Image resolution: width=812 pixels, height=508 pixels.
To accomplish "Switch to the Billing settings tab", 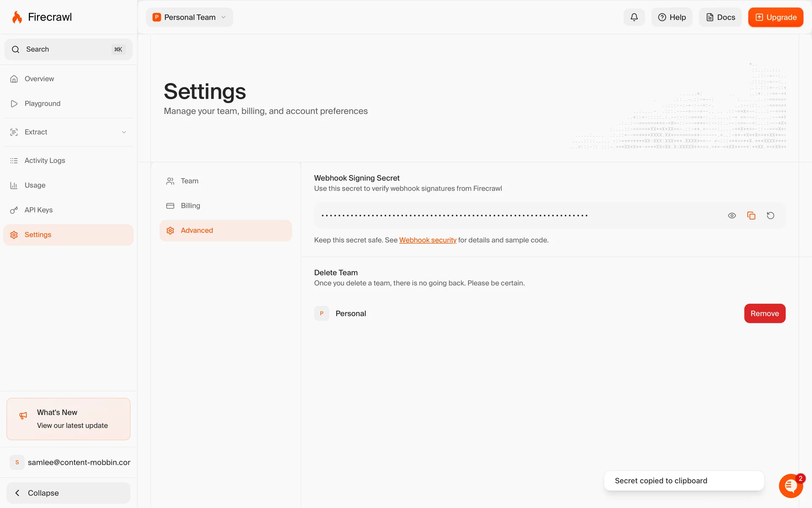I will (190, 206).
